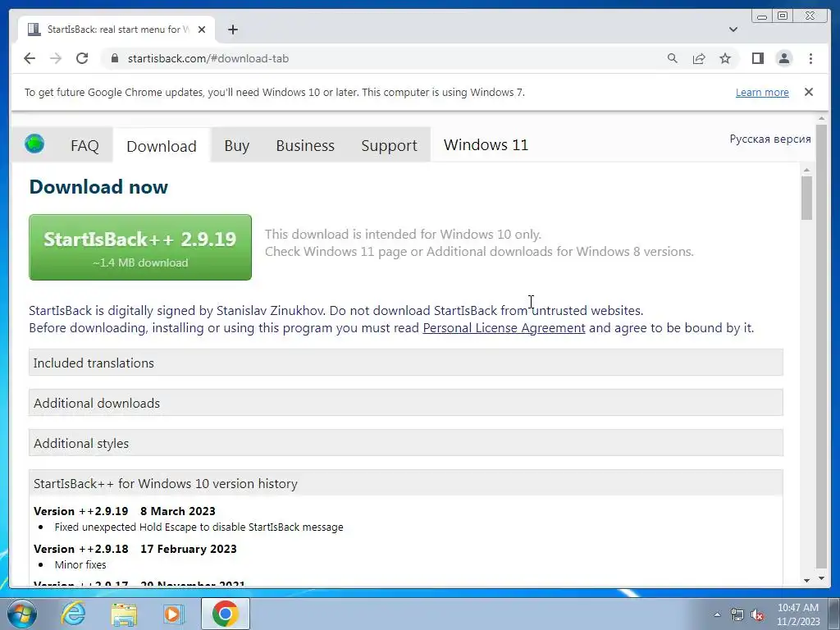Image resolution: width=840 pixels, height=630 pixels.
Task: Click the green StartIsBack orb logo
Action: pos(34,144)
